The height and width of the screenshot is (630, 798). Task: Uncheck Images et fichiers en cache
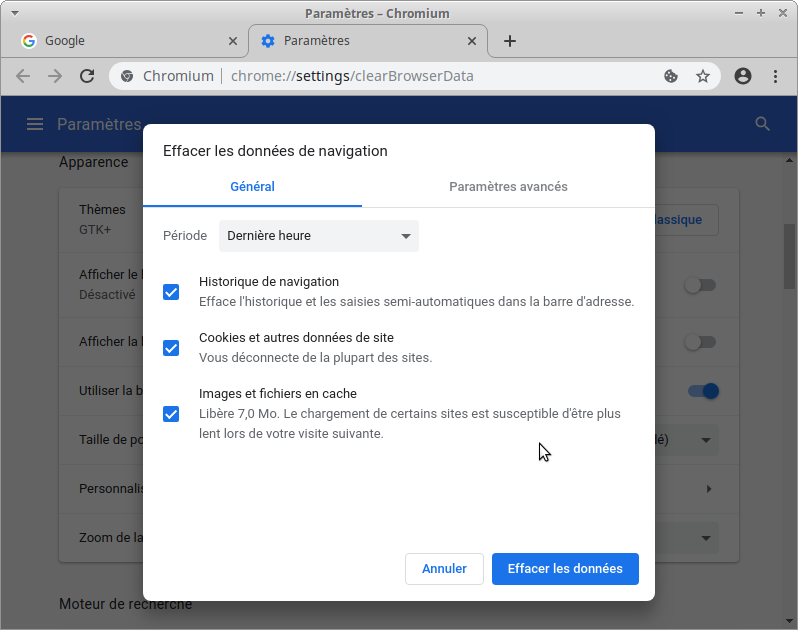point(171,414)
